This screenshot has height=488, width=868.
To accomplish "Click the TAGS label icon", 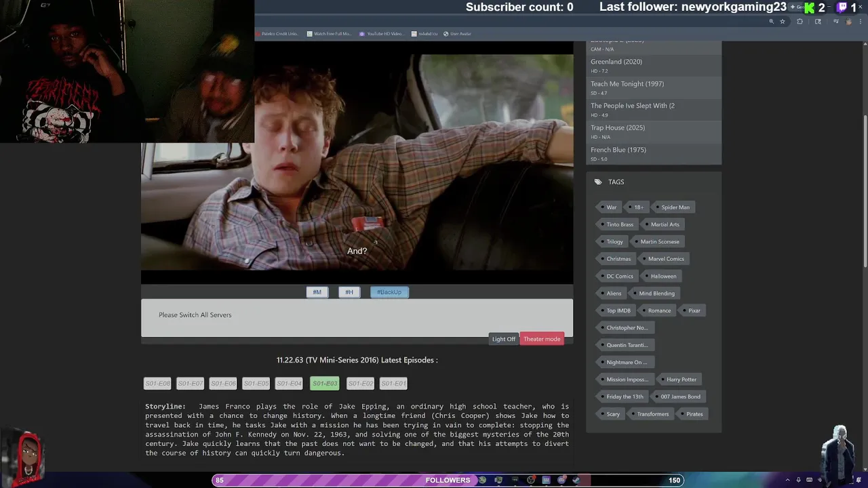I will pos(598,182).
